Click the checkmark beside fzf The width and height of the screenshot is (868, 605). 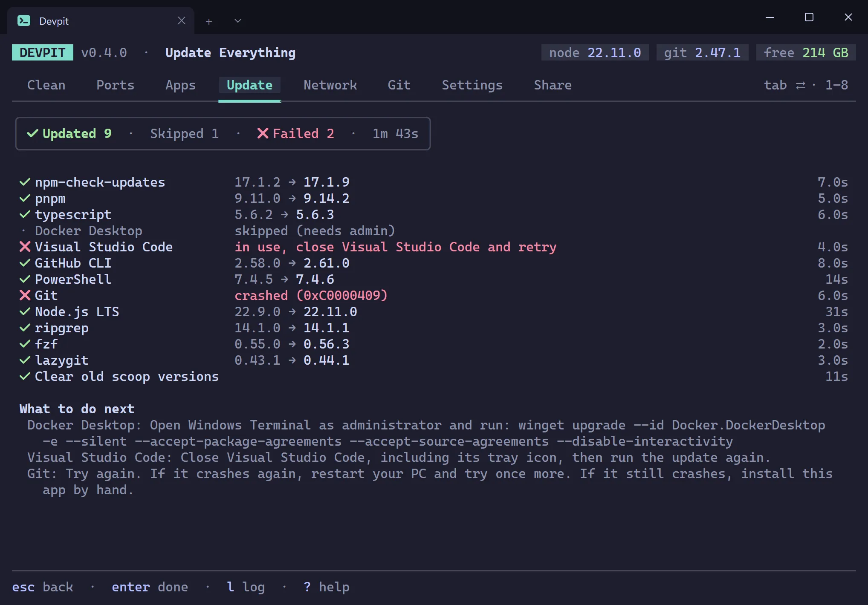25,344
